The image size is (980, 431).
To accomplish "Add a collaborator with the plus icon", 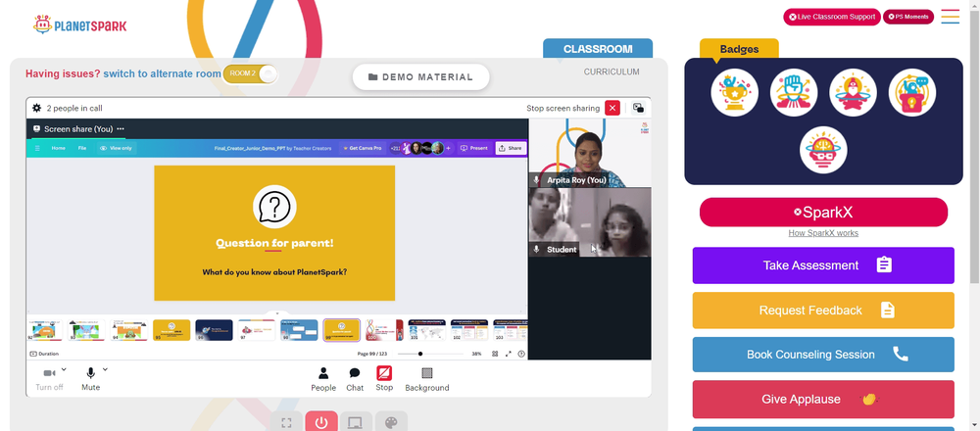I will pos(448,148).
